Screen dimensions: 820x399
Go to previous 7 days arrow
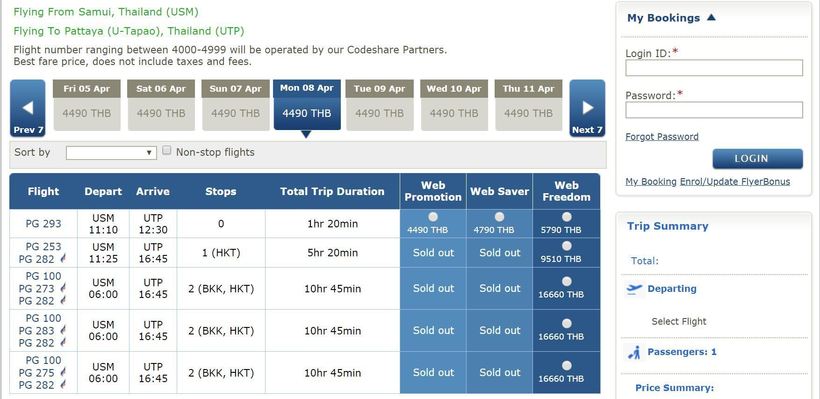tap(28, 108)
